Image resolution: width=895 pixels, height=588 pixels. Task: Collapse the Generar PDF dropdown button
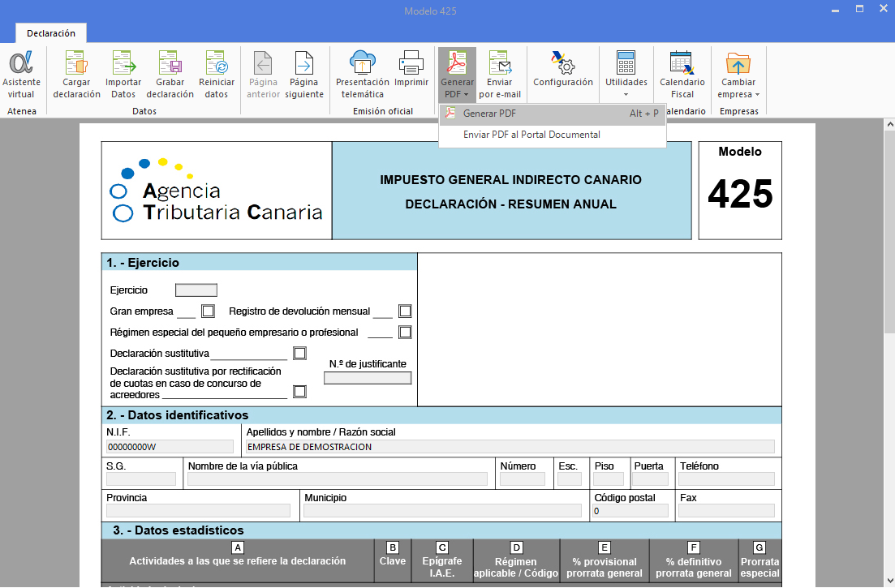457,74
